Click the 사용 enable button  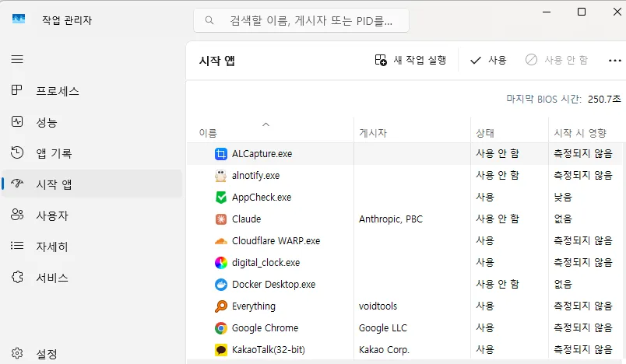point(488,60)
